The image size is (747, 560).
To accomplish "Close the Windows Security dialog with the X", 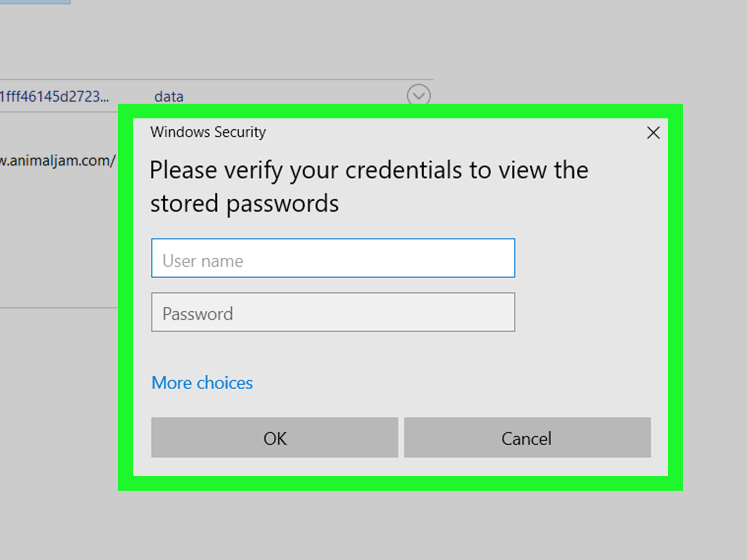I will [653, 133].
